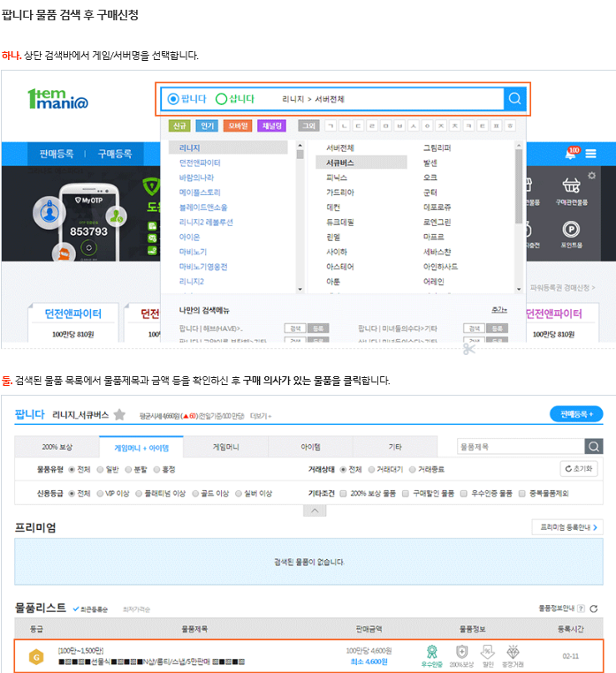Click 추가+ link in 나만의 검색메뉴
The height and width of the screenshot is (673, 616).
(x=499, y=310)
